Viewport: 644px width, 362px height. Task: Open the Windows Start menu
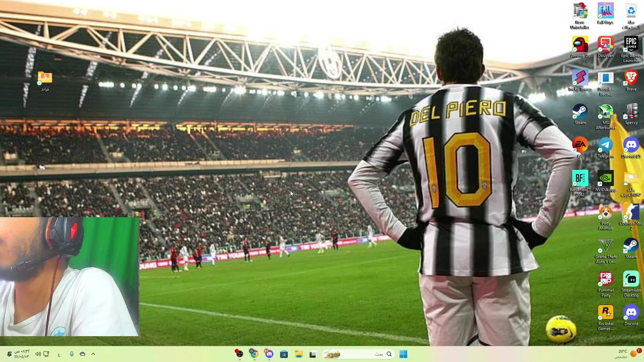pyautogui.click(x=403, y=354)
